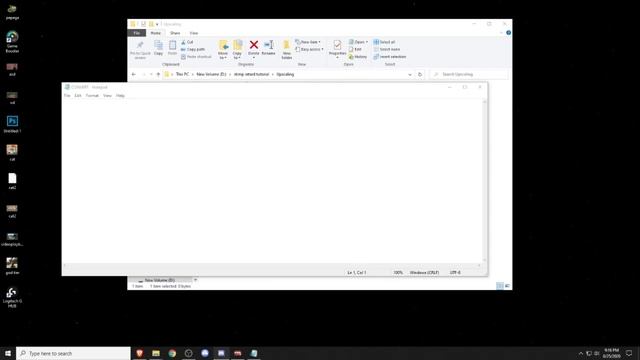The width and height of the screenshot is (640, 360).
Task: Click the taskbar search box
Action: click(x=73, y=353)
